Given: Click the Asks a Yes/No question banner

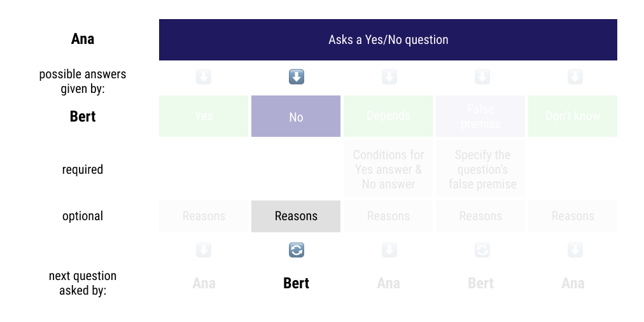Looking at the screenshot, I should (388, 40).
